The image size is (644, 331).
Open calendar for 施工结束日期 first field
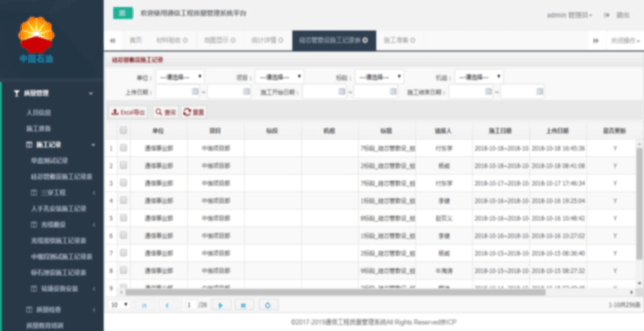[488, 92]
